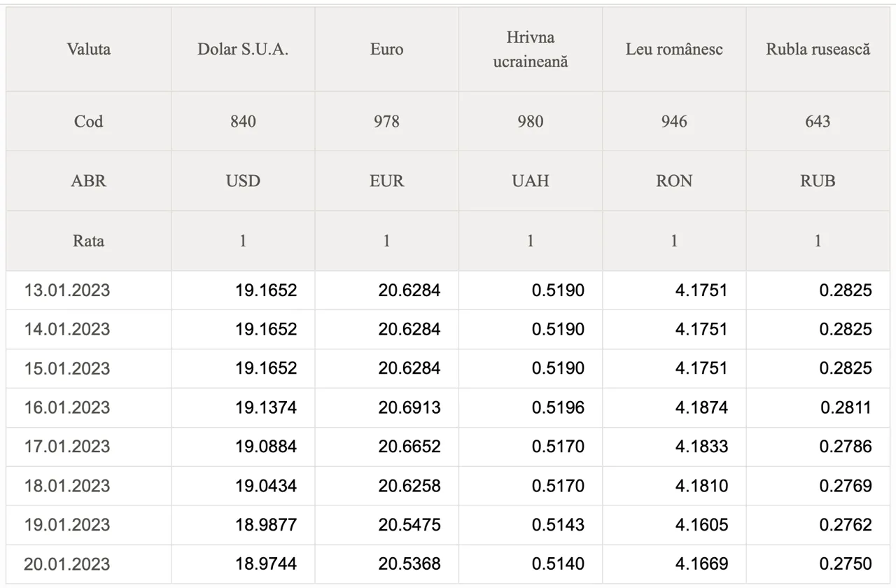896x588 pixels.
Task: Click the UAH rate 0.5143
Action: point(558,525)
